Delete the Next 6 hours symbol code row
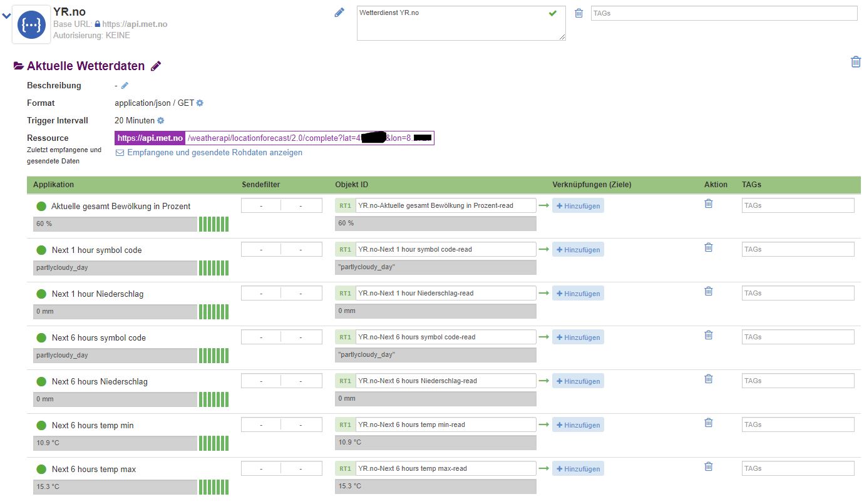The image size is (864, 504). point(709,335)
